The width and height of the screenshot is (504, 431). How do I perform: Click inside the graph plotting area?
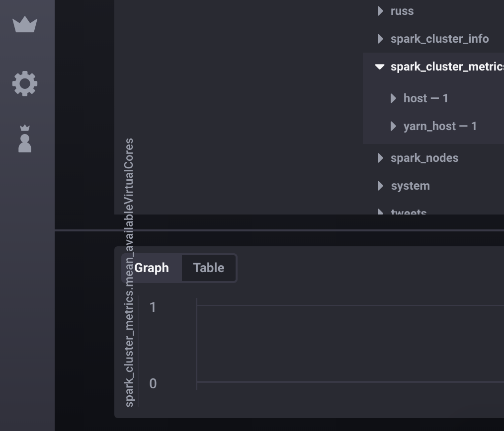pyautogui.click(x=348, y=343)
